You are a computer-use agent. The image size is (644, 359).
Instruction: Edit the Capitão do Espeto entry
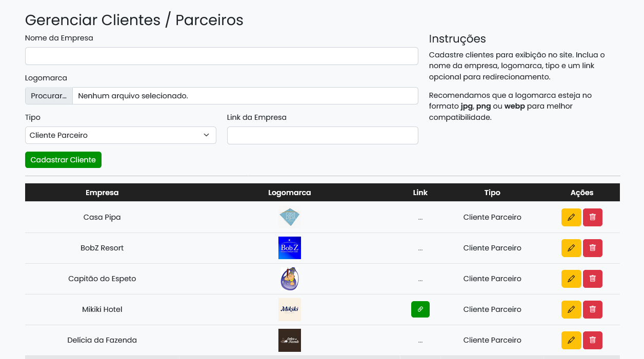[571, 279]
